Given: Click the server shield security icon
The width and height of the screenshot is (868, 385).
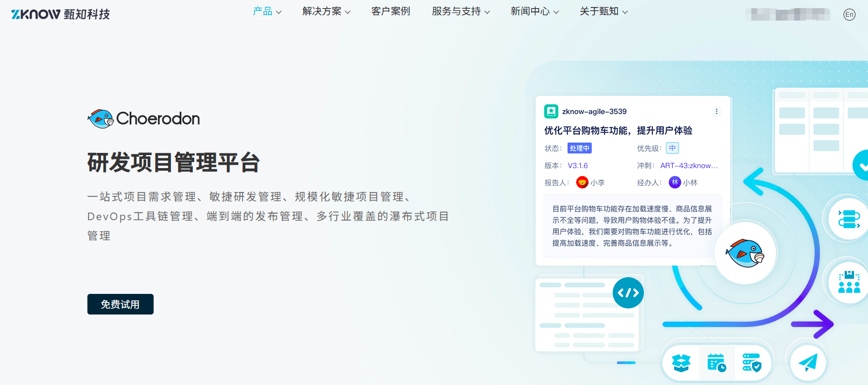Looking at the screenshot, I should [x=752, y=362].
